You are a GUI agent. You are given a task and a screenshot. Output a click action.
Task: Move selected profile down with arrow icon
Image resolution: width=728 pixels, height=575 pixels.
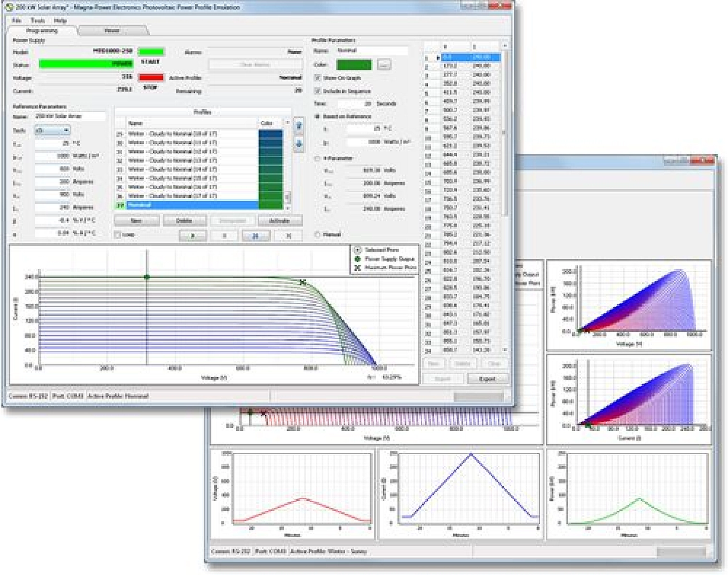[x=299, y=144]
